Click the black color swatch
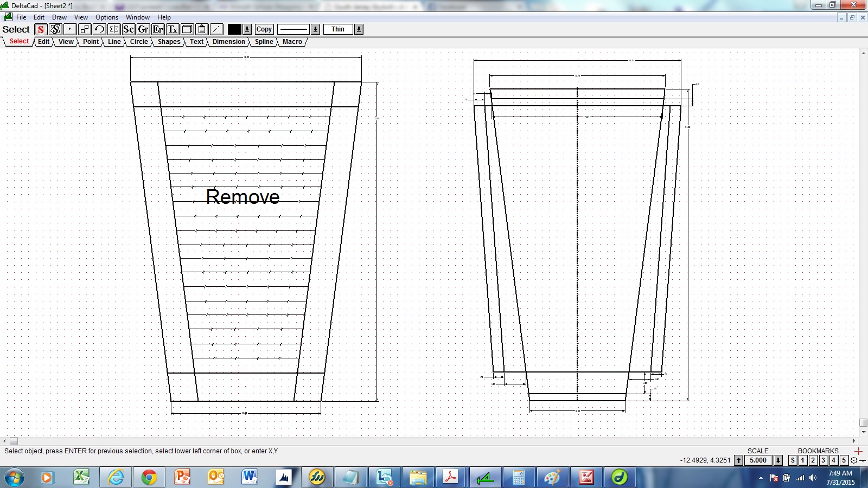Screen dimensions: 868x488 pyautogui.click(x=234, y=29)
